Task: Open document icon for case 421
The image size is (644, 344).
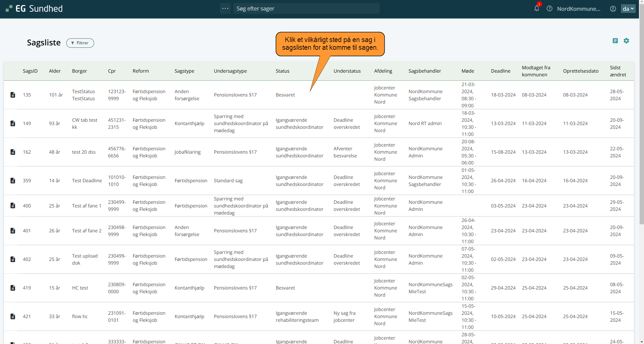Action: 13,316
